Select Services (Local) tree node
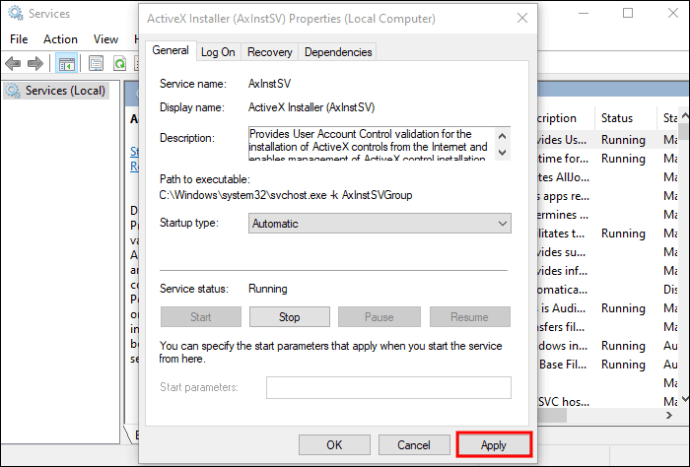This screenshot has height=467, width=690. click(56, 91)
